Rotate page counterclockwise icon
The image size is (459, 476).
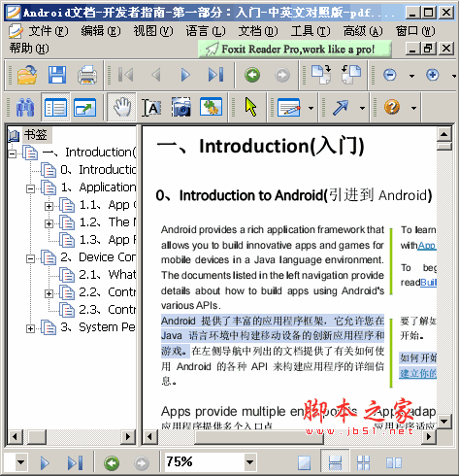[x=351, y=75]
